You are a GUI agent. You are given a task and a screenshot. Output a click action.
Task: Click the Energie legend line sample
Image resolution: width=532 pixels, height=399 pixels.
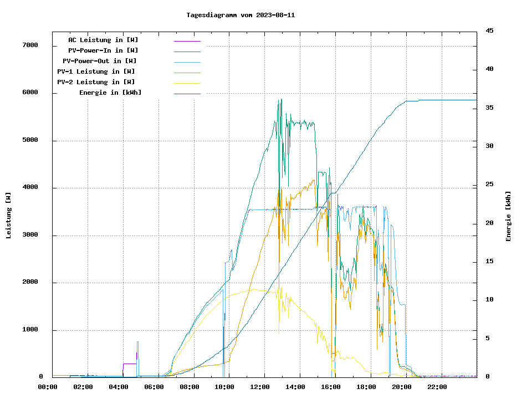187,94
